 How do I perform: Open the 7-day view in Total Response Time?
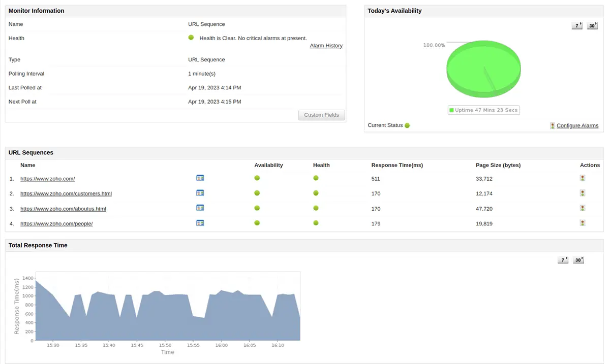click(x=563, y=259)
